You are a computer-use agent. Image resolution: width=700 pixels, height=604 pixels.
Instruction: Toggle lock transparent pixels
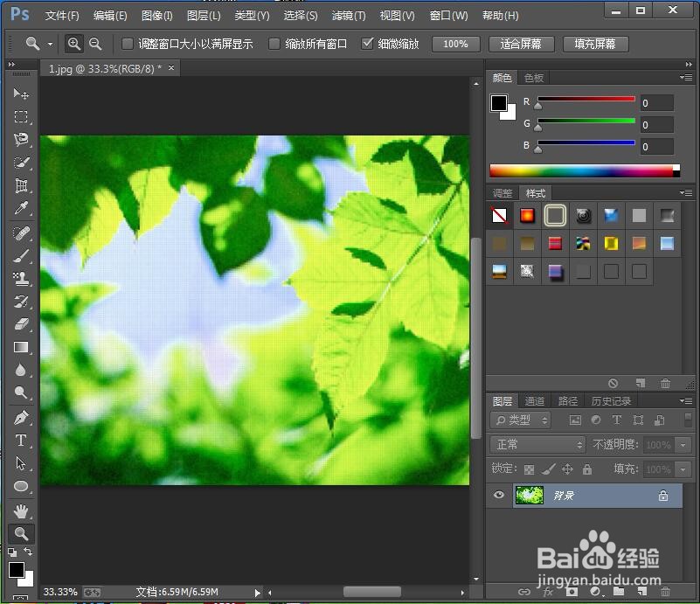point(529,469)
